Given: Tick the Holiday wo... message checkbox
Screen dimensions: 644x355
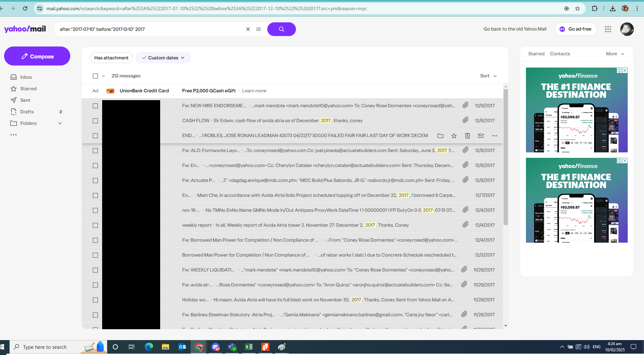Looking at the screenshot, I should (x=95, y=300).
